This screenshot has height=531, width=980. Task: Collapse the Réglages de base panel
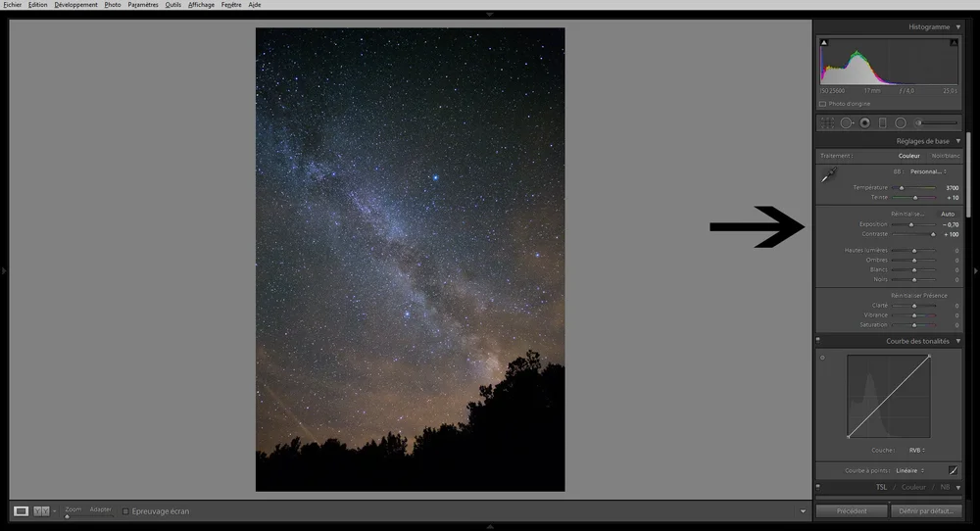tap(958, 141)
